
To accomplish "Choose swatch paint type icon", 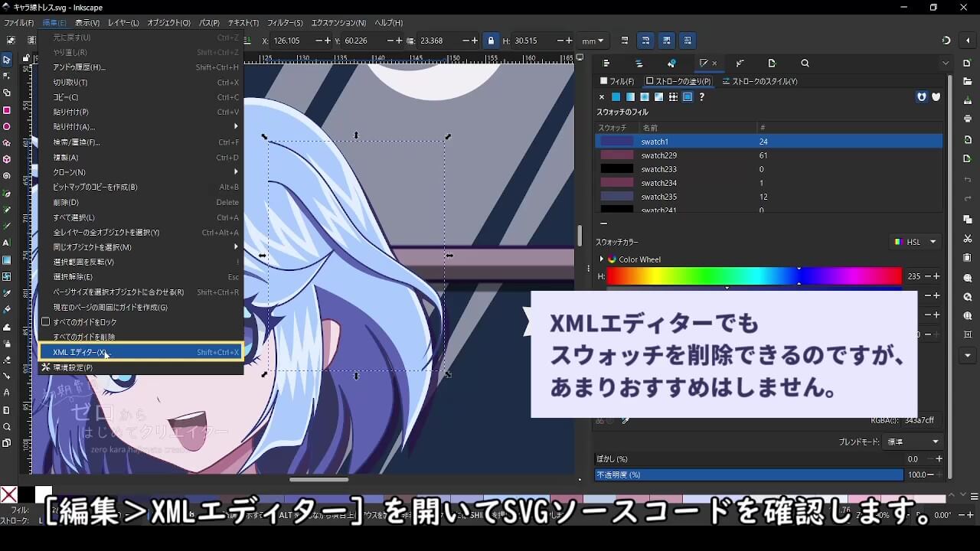I will (688, 97).
